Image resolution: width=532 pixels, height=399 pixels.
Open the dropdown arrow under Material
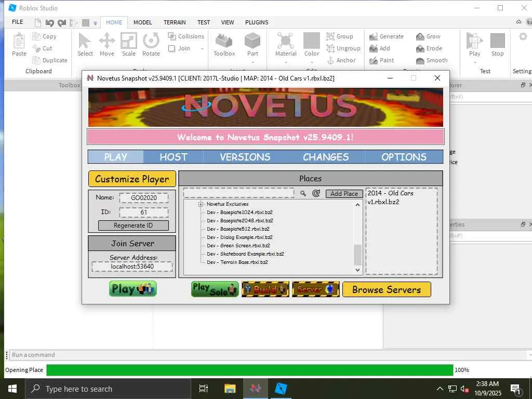[x=286, y=62]
